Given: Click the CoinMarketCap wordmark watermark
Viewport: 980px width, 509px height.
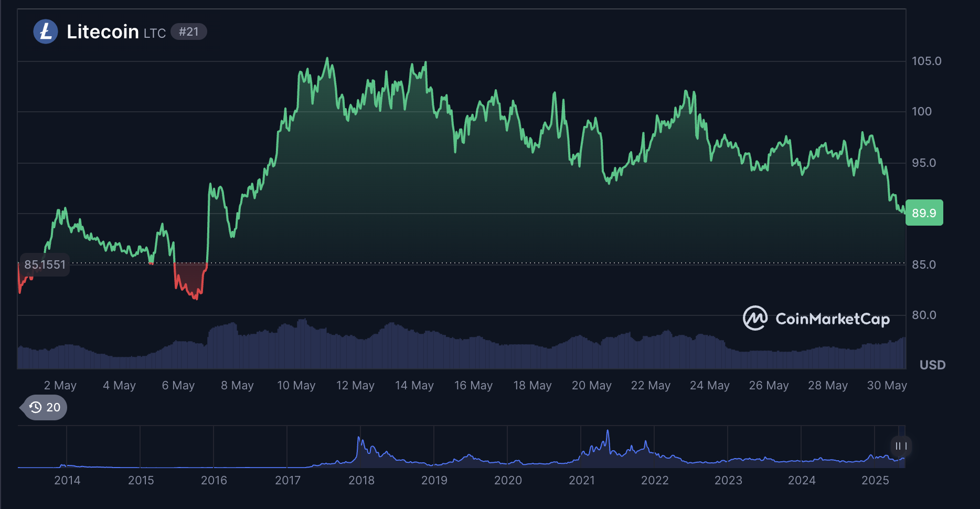Looking at the screenshot, I should pos(833,319).
